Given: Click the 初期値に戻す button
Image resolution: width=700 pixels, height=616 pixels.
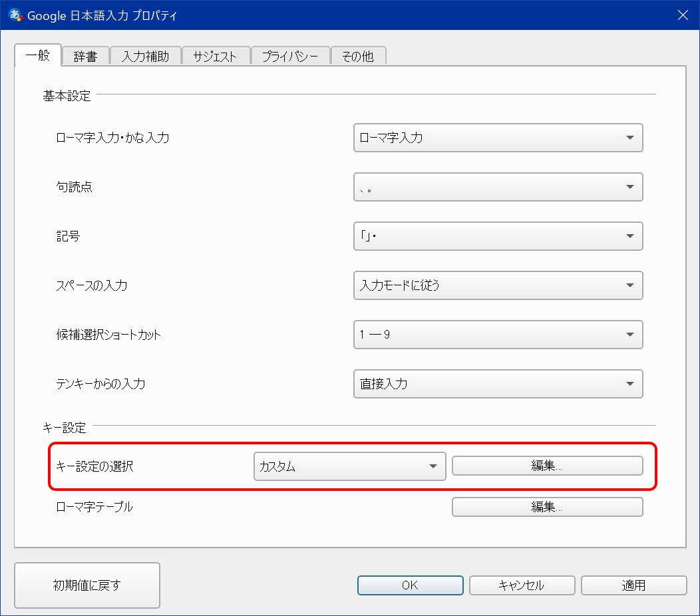Looking at the screenshot, I should [87, 585].
